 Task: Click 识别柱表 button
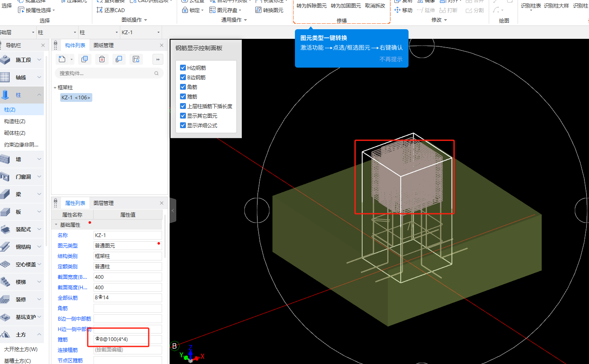531,6
